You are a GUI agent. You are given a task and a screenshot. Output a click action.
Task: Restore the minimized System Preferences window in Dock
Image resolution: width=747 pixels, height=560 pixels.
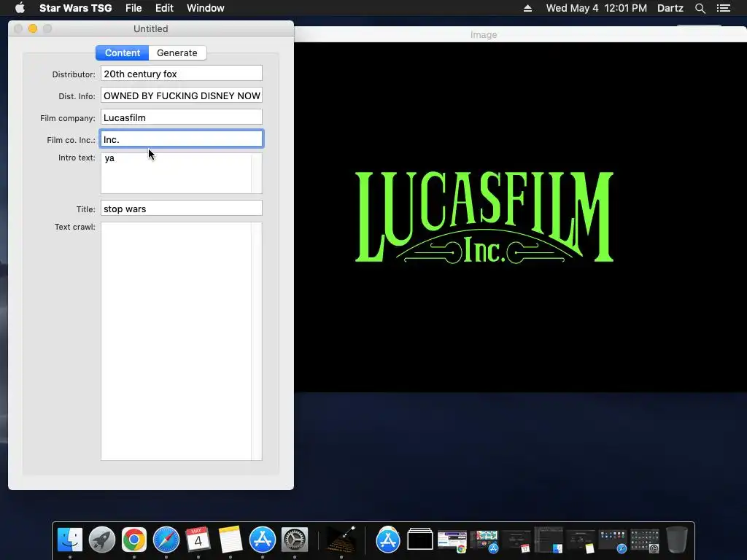coord(645,542)
